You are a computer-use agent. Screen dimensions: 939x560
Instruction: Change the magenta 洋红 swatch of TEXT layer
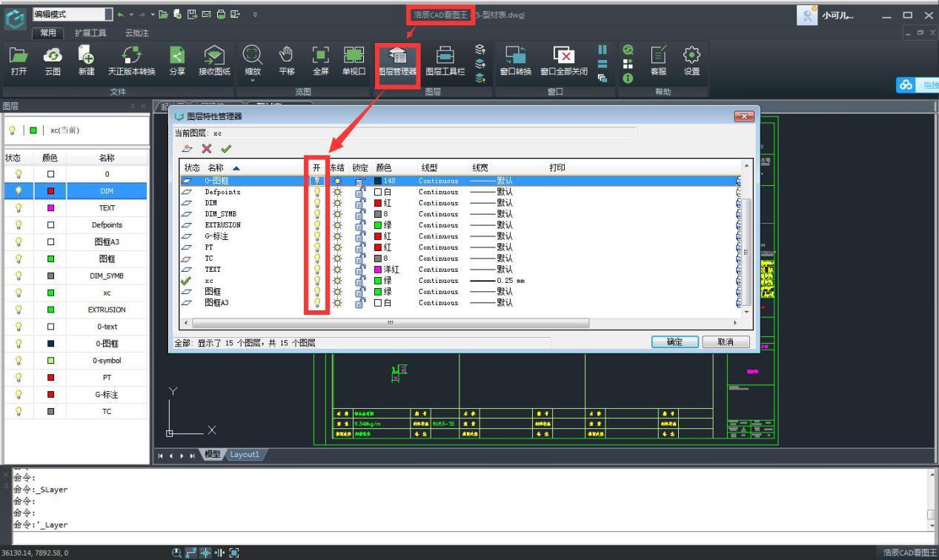(x=378, y=270)
